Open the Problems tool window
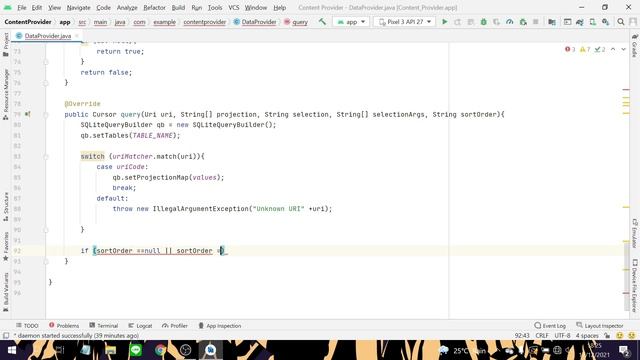Viewport: 640px width, 360px height. tap(64, 326)
